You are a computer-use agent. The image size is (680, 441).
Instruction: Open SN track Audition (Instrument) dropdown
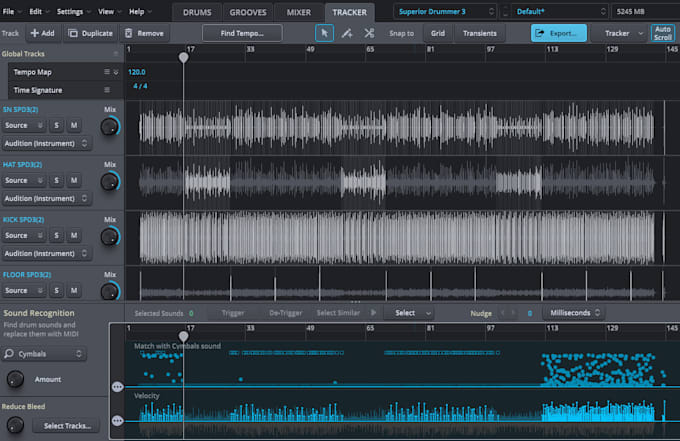(46, 144)
